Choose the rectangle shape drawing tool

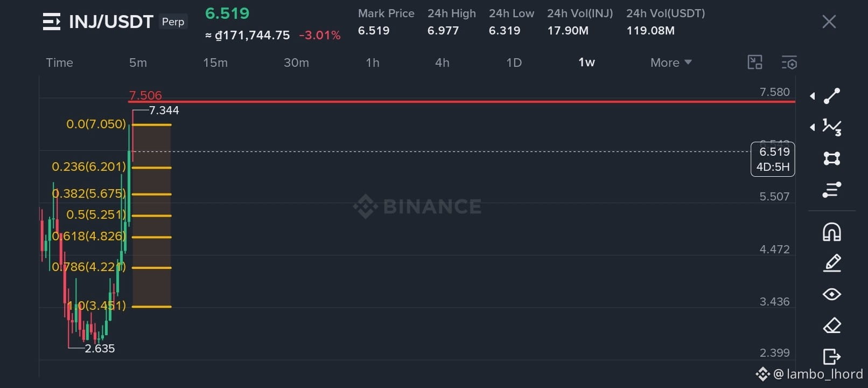[832, 158]
